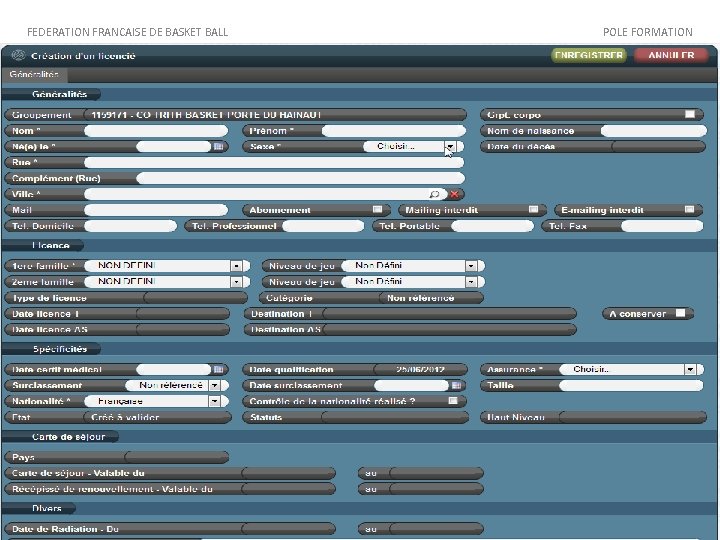Click the Type de licence field
Viewport: 720px width, 540px height.
click(196, 298)
